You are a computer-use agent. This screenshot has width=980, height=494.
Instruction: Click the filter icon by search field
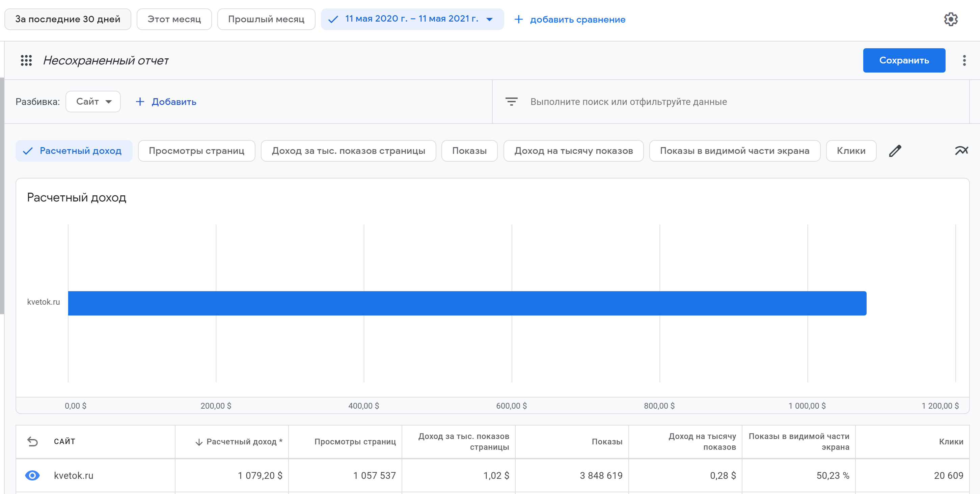[x=511, y=102]
